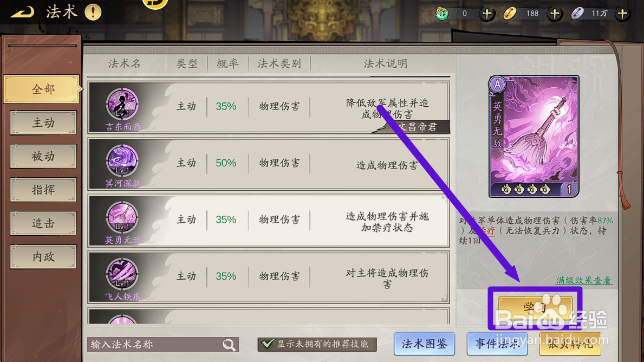The height and width of the screenshot is (362, 644).
Task: Switch to the 主动 category tab
Action: tap(43, 123)
